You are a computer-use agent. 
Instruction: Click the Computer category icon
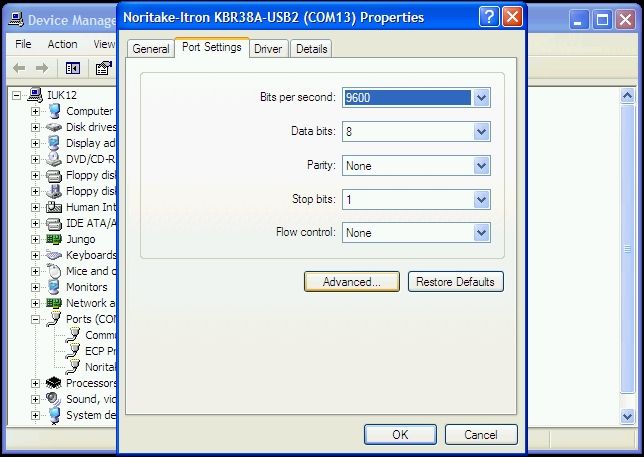click(x=54, y=111)
